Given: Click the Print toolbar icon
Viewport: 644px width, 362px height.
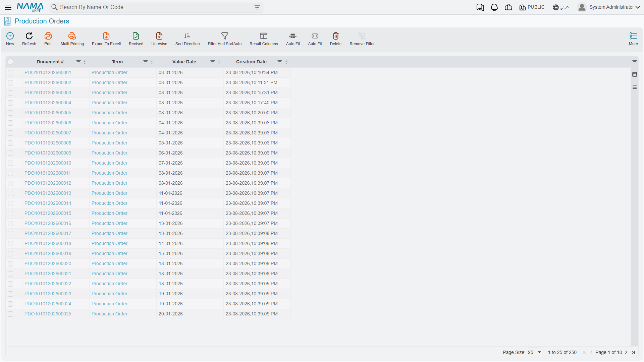Looking at the screenshot, I should 48,36.
